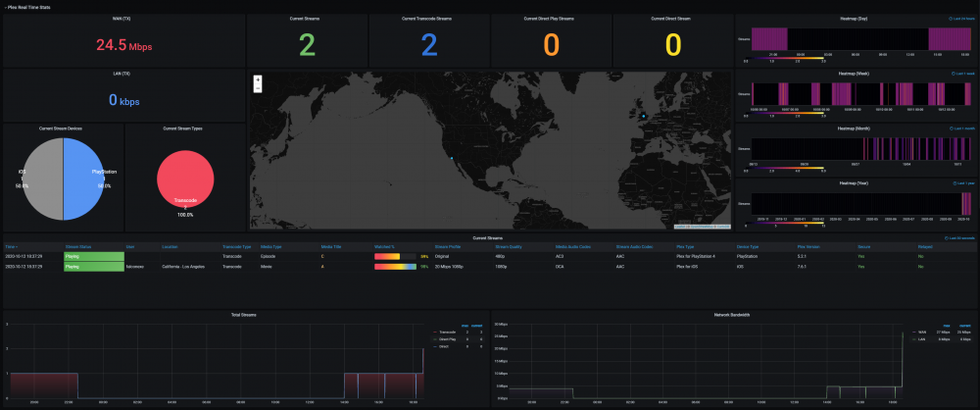Click the clock icon on Heatmap (Day)
The width and height of the screenshot is (980, 410).
[952, 19]
